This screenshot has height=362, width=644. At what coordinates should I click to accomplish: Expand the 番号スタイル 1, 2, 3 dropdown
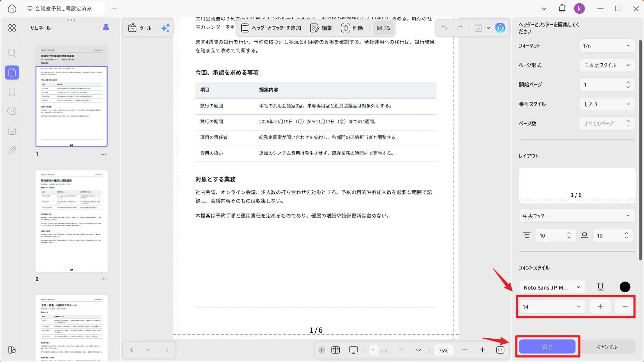(607, 104)
